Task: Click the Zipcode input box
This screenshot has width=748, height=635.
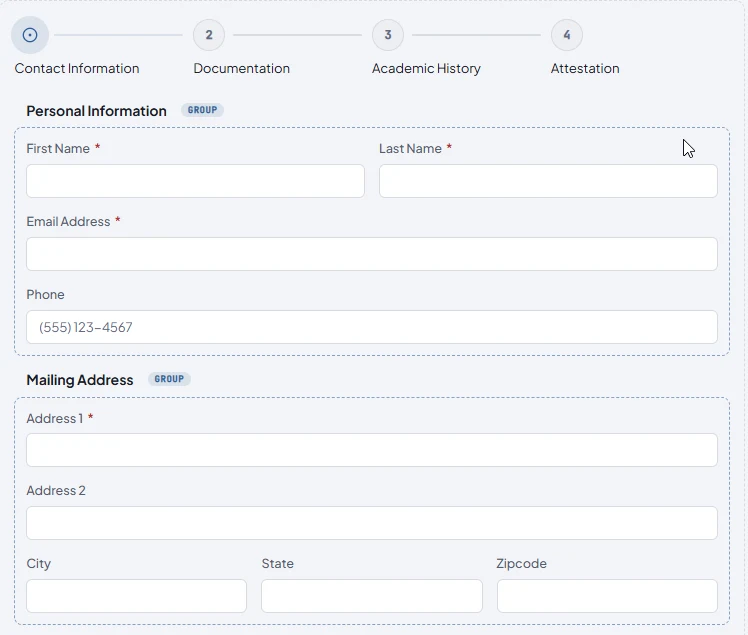Action: click(607, 596)
